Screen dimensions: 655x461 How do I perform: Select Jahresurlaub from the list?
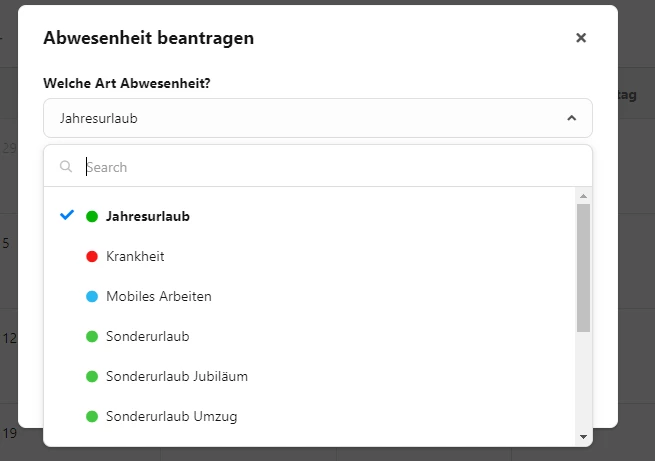[x=310, y=216]
